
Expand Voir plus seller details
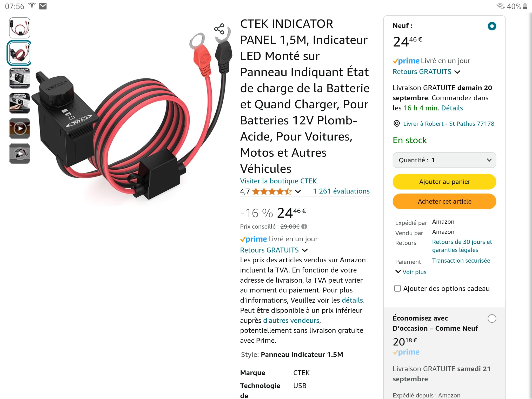(x=411, y=272)
